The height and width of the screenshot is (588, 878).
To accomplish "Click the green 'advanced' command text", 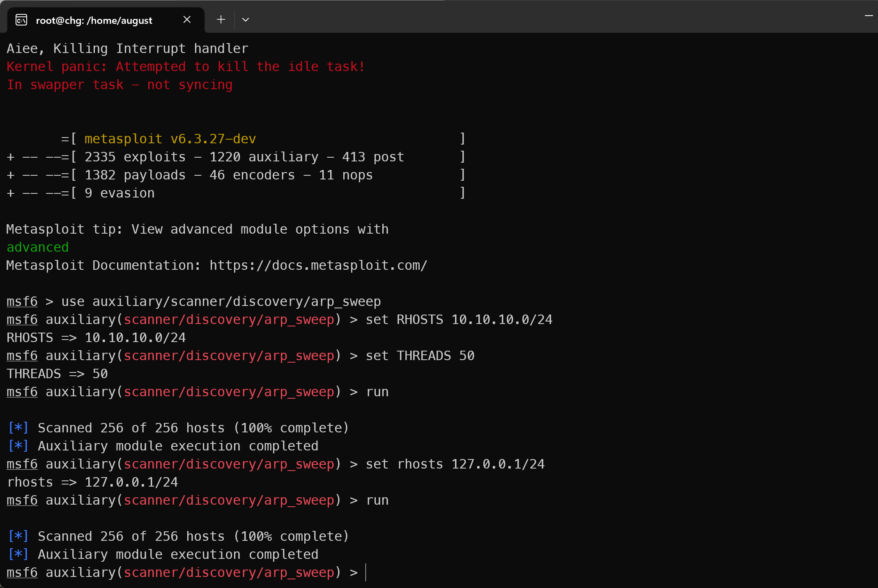I will click(37, 247).
